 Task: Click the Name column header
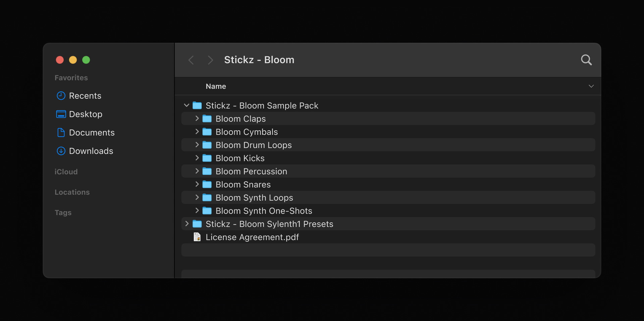coord(216,86)
